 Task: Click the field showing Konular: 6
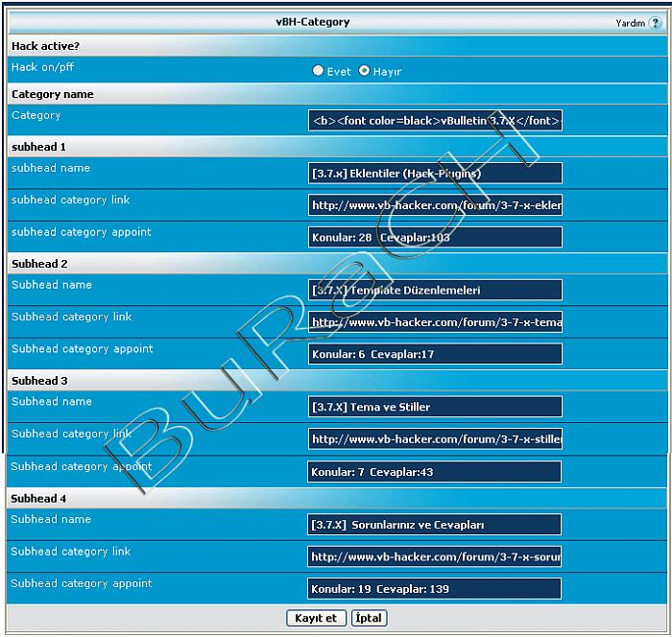pos(435,354)
